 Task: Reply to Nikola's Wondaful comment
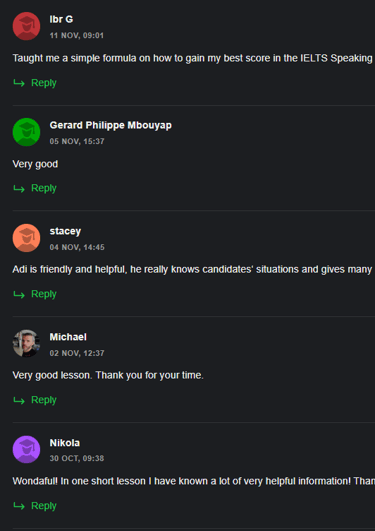[44, 506]
